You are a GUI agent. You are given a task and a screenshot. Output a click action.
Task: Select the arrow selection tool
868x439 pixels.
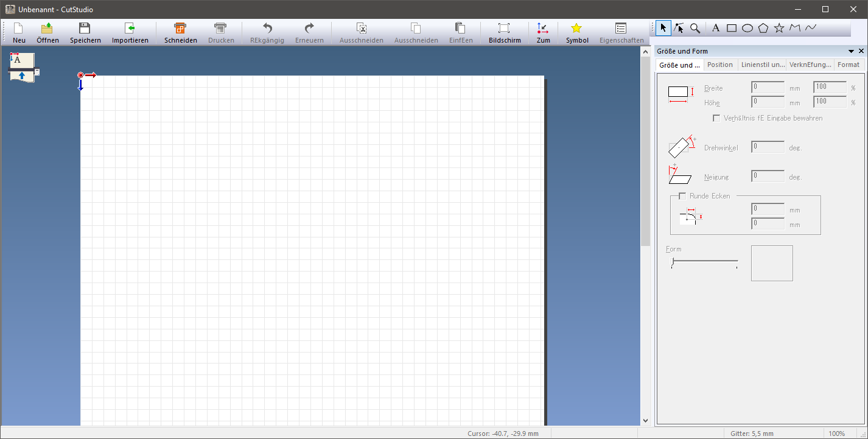point(663,28)
